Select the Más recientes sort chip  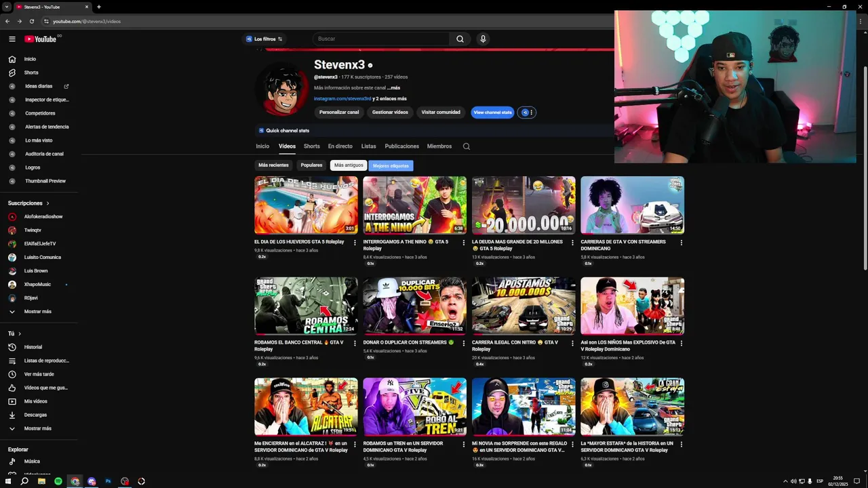(273, 165)
